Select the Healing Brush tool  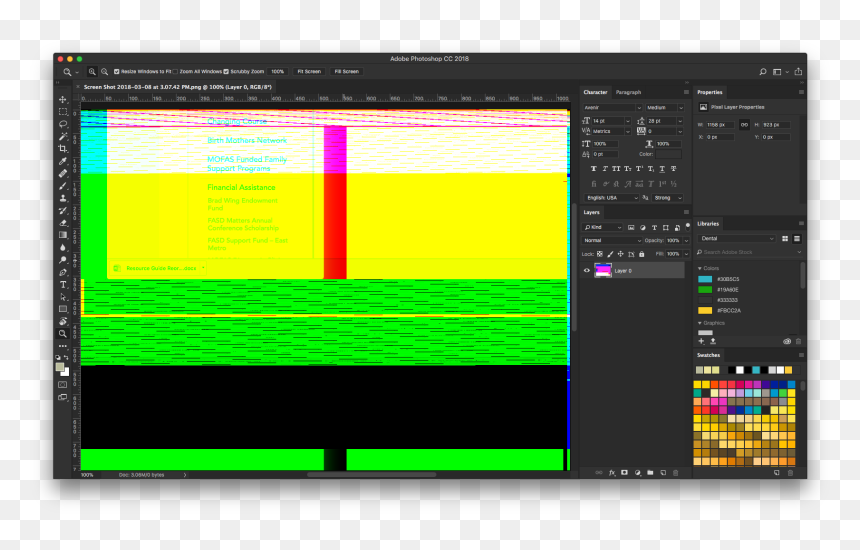[x=63, y=173]
